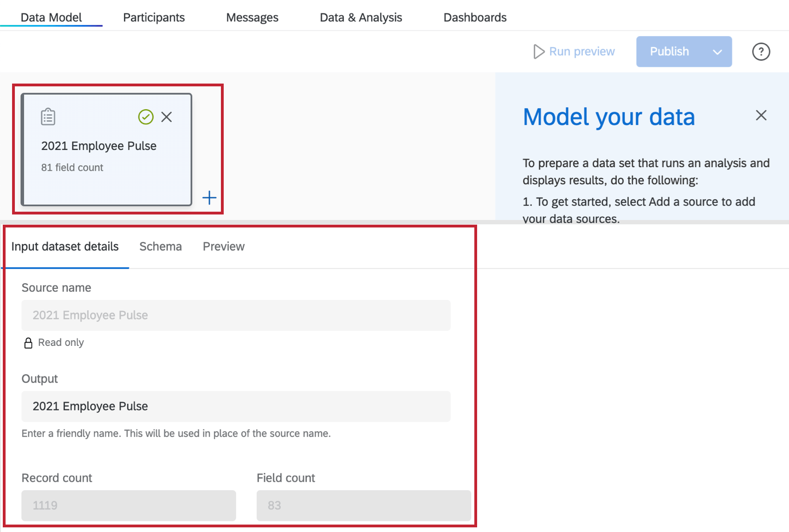Open the help question mark icon
Image resolution: width=789 pixels, height=532 pixels.
point(761,52)
